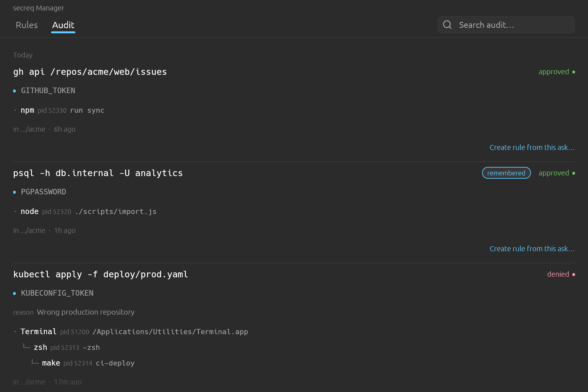Click the KUBECONFIG_TOKEN secret name
This screenshot has height=392, width=588.
(x=57, y=293)
